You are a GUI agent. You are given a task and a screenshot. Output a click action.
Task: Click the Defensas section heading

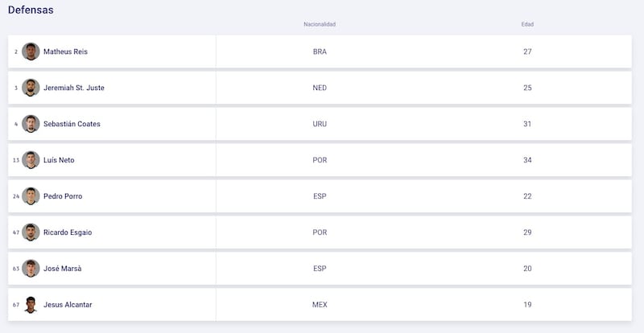tap(31, 10)
